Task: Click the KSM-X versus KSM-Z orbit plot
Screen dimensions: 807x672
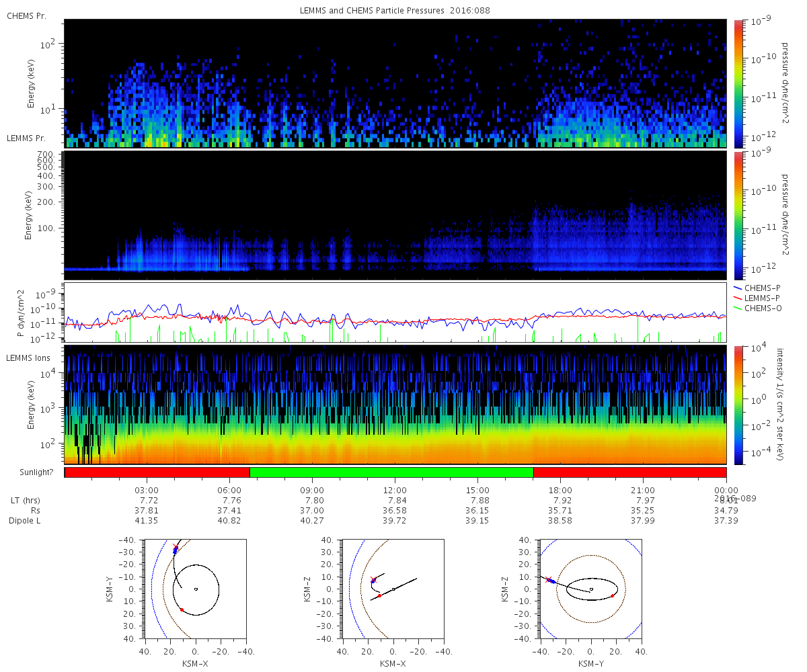Action: click(x=393, y=588)
